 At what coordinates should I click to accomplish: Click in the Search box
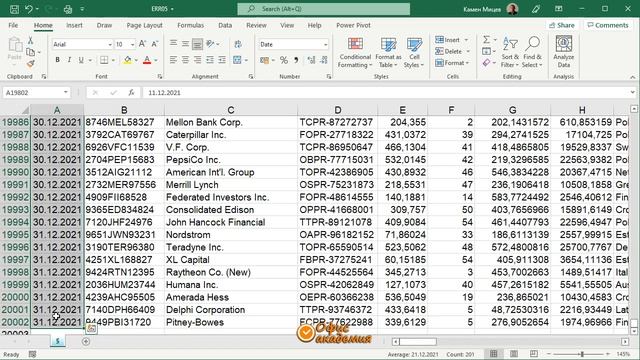click(324, 9)
